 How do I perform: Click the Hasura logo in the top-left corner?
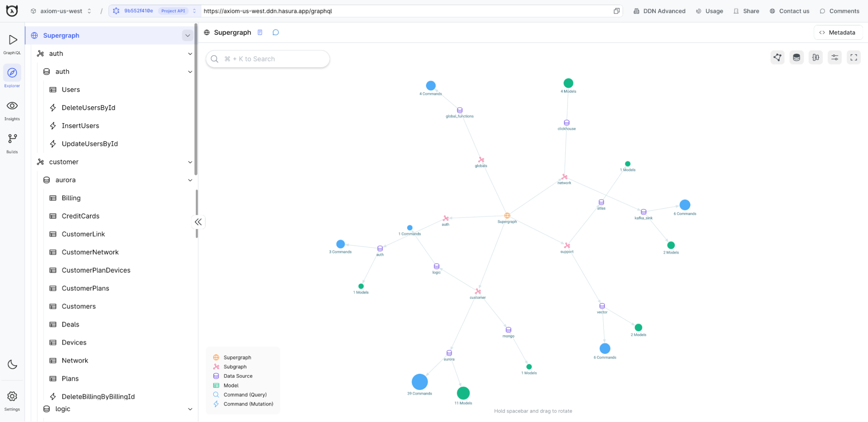point(12,11)
